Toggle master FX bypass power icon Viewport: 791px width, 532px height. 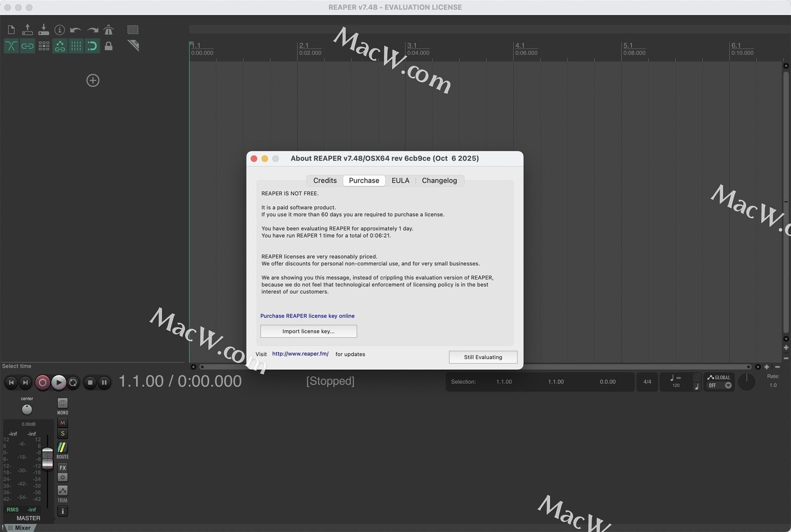62,477
